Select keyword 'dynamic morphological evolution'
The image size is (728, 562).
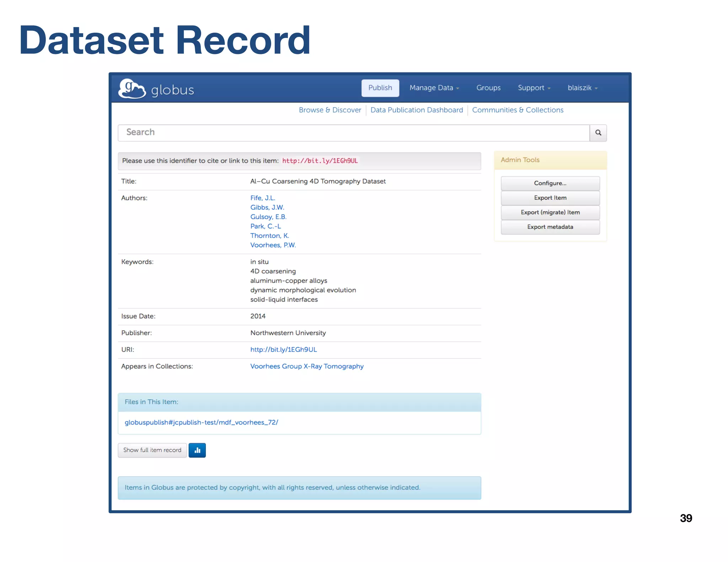point(303,290)
